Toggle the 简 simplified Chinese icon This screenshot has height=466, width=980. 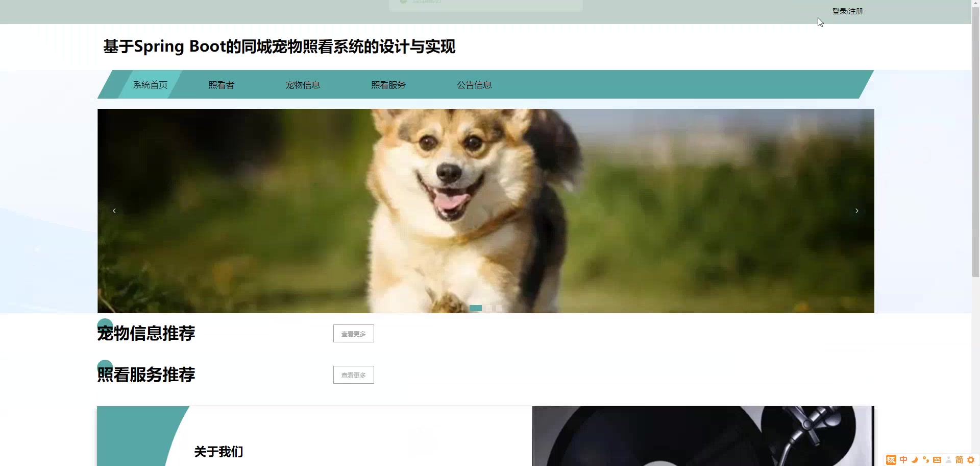[x=959, y=460]
